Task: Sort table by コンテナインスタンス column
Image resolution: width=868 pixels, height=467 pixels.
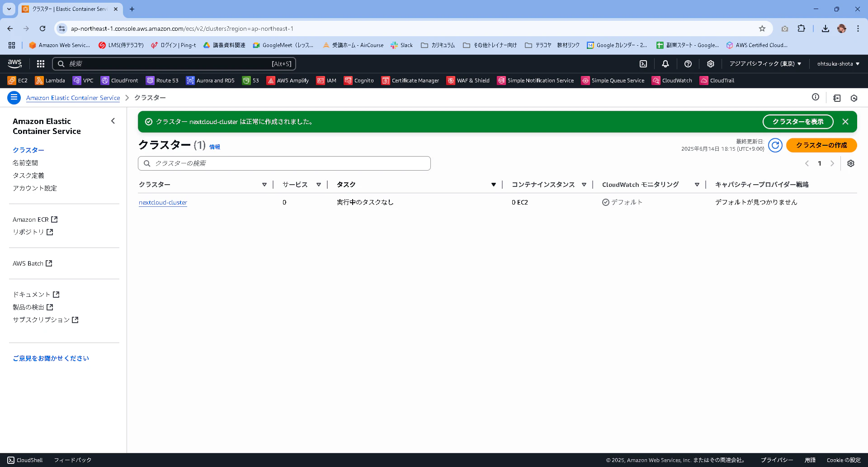Action: (x=584, y=185)
